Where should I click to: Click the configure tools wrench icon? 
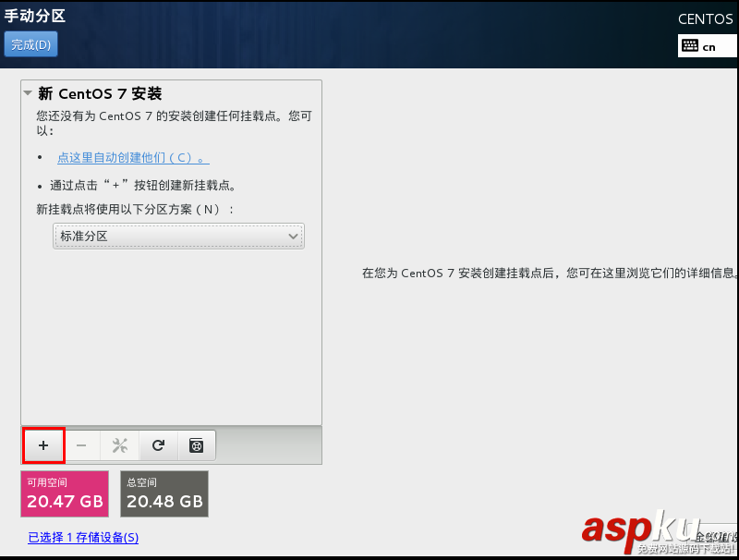(120, 445)
